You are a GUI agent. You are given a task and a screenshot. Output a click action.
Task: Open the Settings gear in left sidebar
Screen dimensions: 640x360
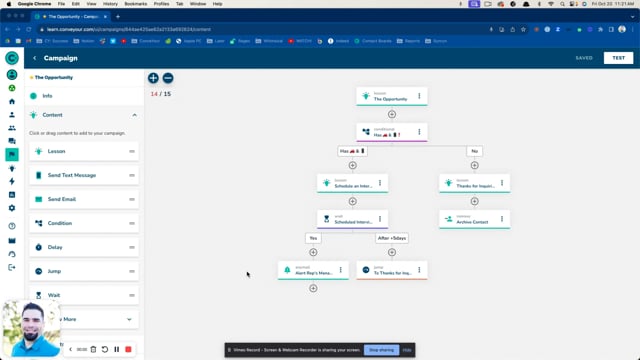(x=12, y=208)
